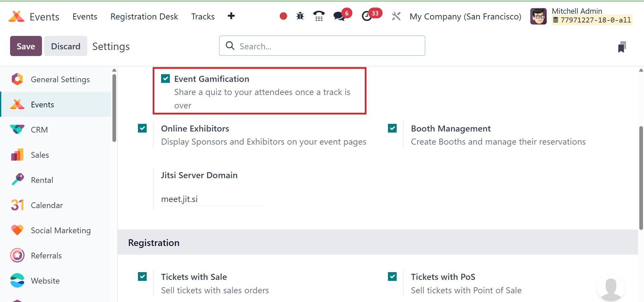Uncheck the Event Gamification checkbox
Image resolution: width=644 pixels, height=302 pixels.
pyautogui.click(x=165, y=79)
